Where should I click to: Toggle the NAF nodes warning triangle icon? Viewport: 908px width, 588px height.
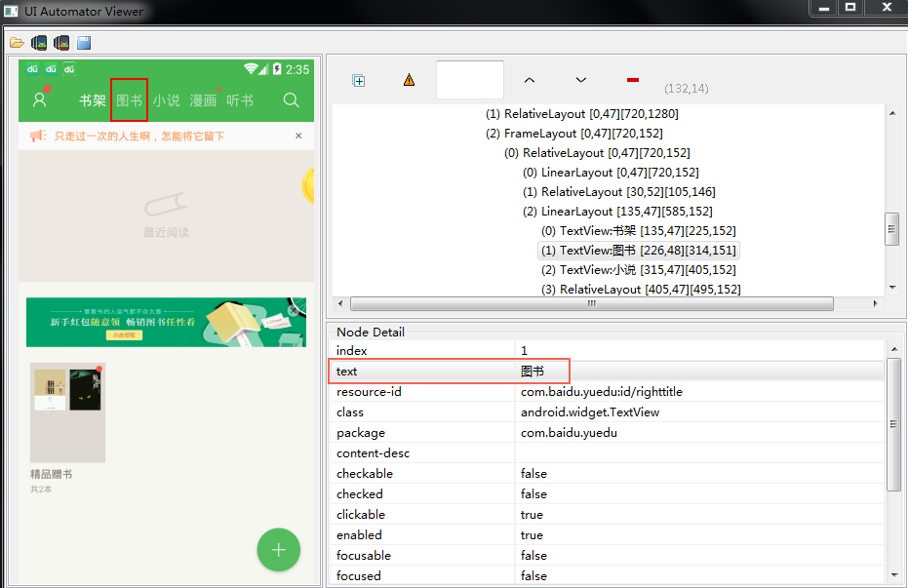coord(409,80)
